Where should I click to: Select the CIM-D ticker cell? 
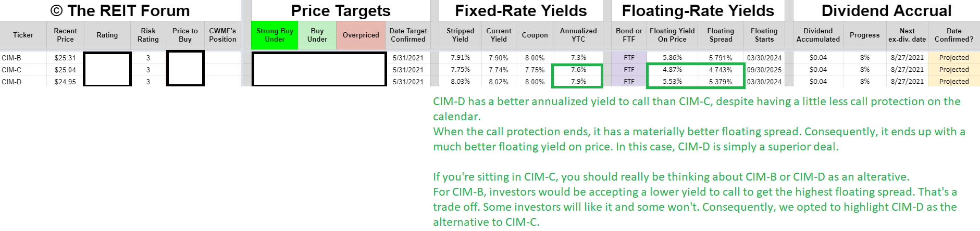[x=23, y=82]
